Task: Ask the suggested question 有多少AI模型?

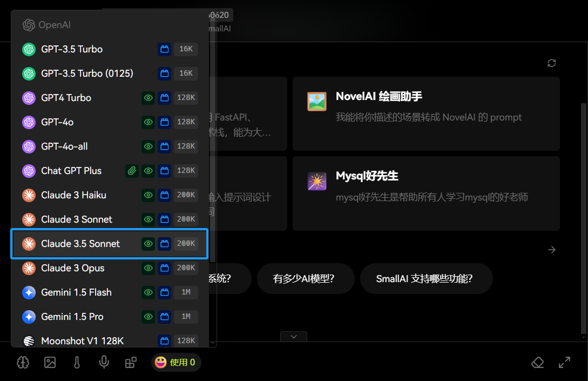Action: point(306,278)
